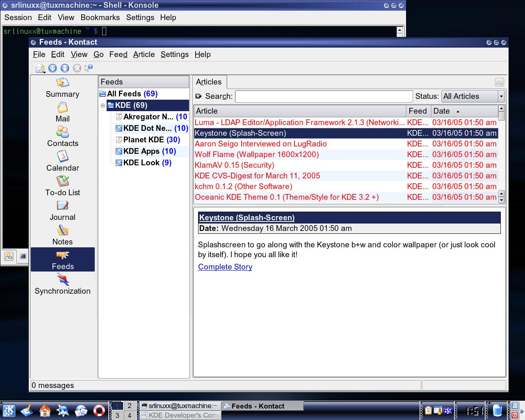Viewport: 525px width, 420px height.
Task: Click the Keystone (Splash-Screen) article title link
Action: [x=247, y=218]
